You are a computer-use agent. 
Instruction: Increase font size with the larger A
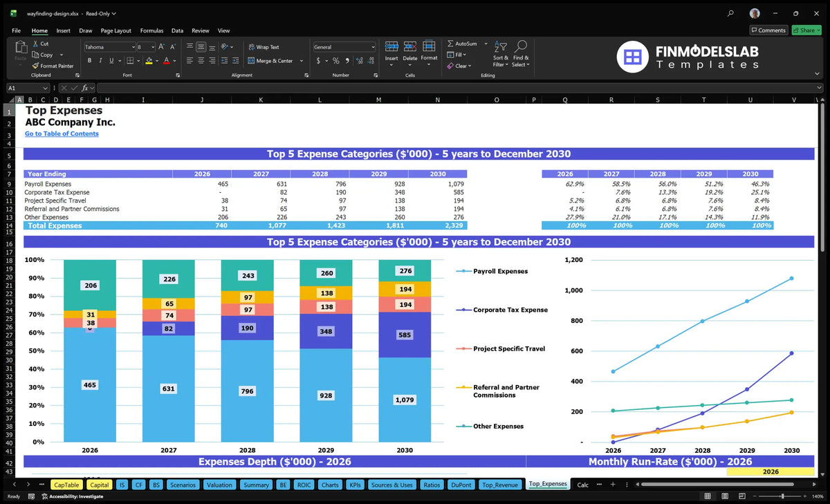pos(162,47)
